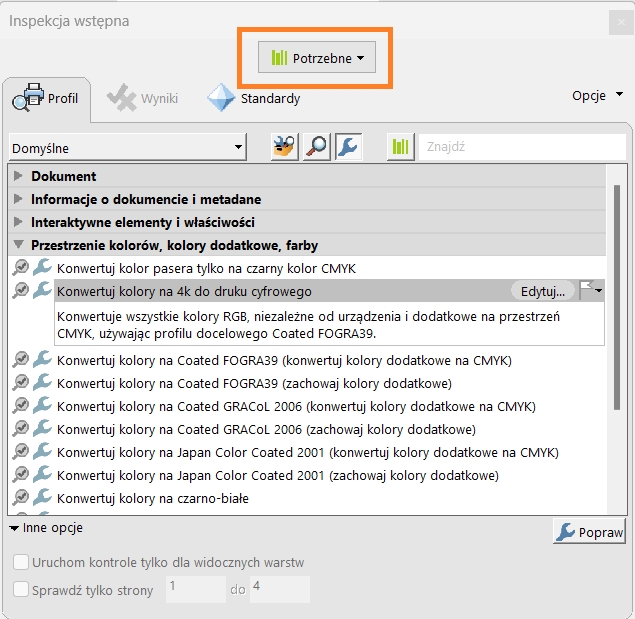Click check icon of czarno-białe row
The width and height of the screenshot is (635, 619).
coord(21,497)
